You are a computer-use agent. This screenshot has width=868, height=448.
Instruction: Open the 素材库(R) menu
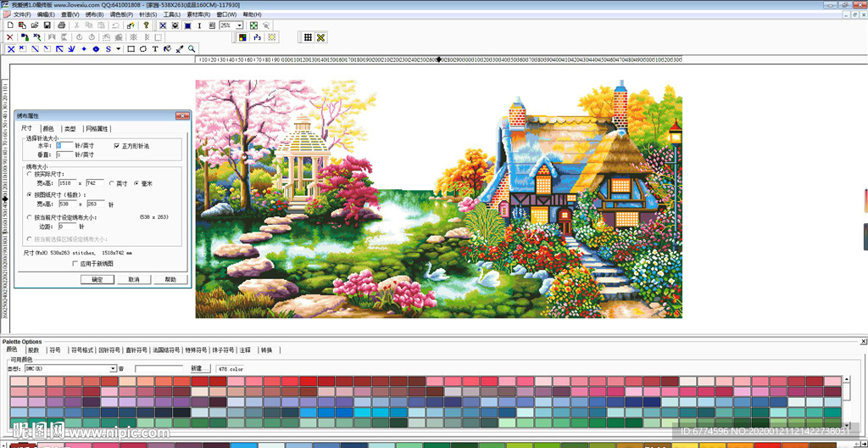click(x=199, y=14)
